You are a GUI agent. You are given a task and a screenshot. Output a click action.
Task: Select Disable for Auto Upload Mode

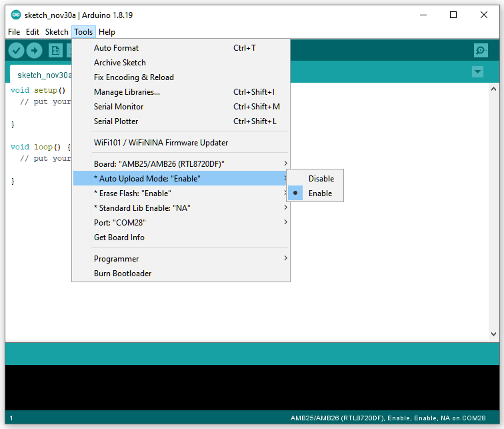click(315, 179)
